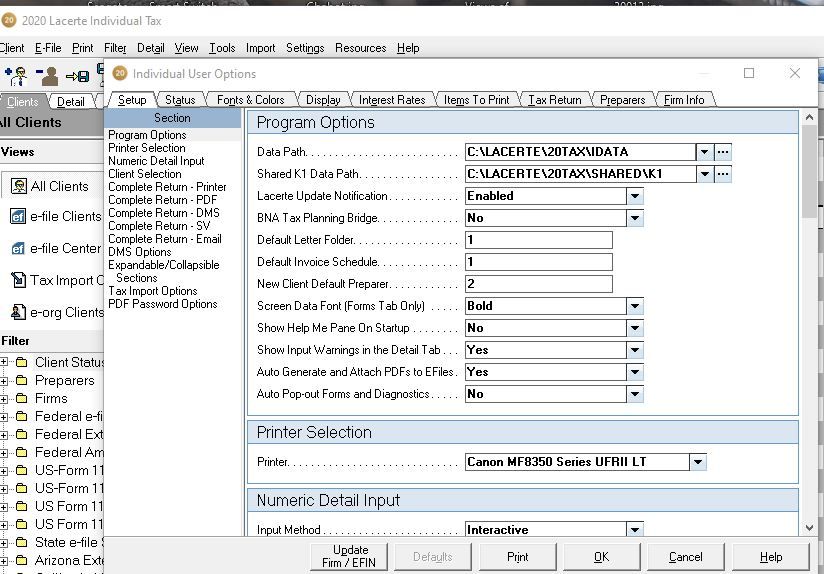Viewport: 824px width, 574px height.
Task: Open the Shared K1 Data Path dropdown
Action: [704, 174]
